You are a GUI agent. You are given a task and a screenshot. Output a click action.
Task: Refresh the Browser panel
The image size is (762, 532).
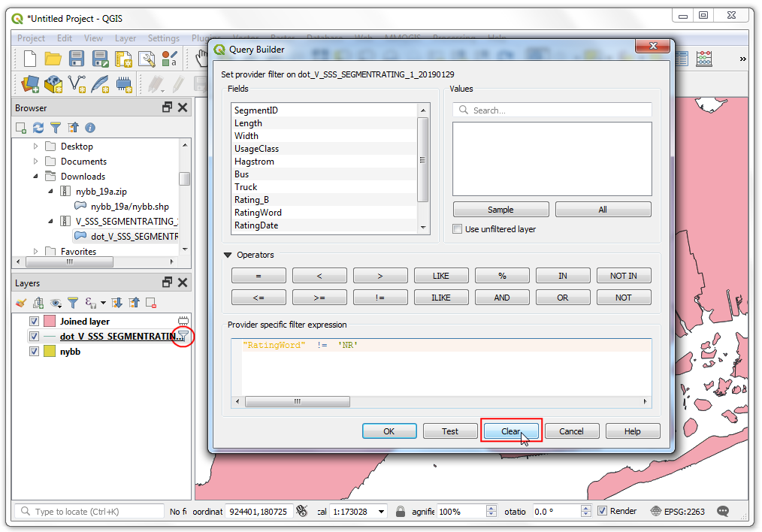pos(38,128)
